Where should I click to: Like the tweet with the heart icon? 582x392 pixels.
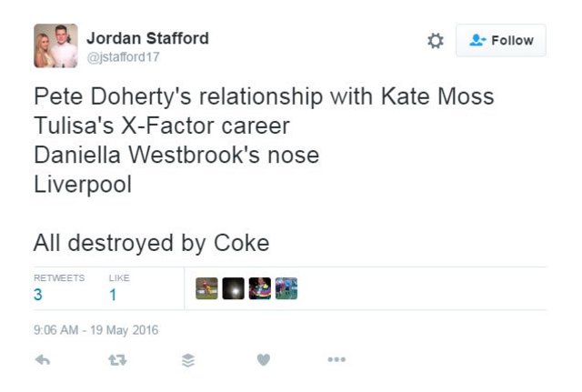tap(263, 360)
